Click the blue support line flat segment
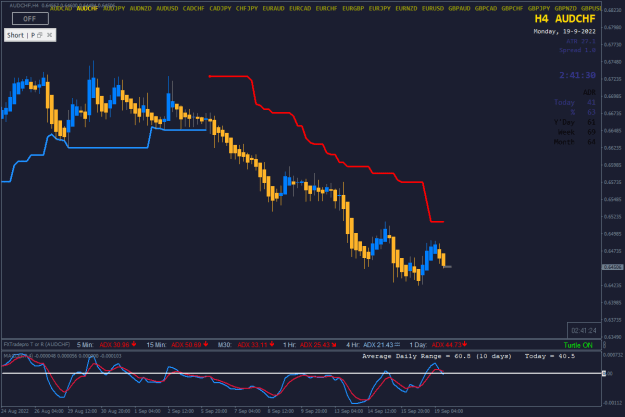The height and width of the screenshot is (417, 625). (108, 148)
